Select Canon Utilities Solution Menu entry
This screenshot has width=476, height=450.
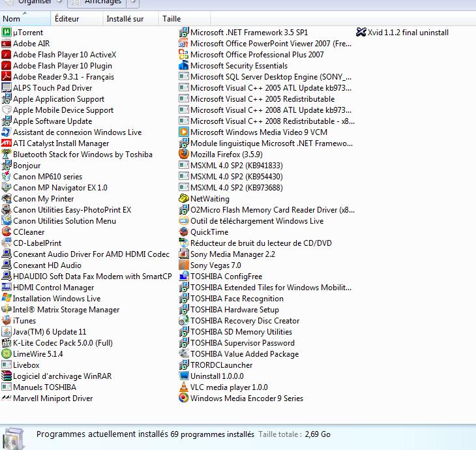click(x=59, y=220)
